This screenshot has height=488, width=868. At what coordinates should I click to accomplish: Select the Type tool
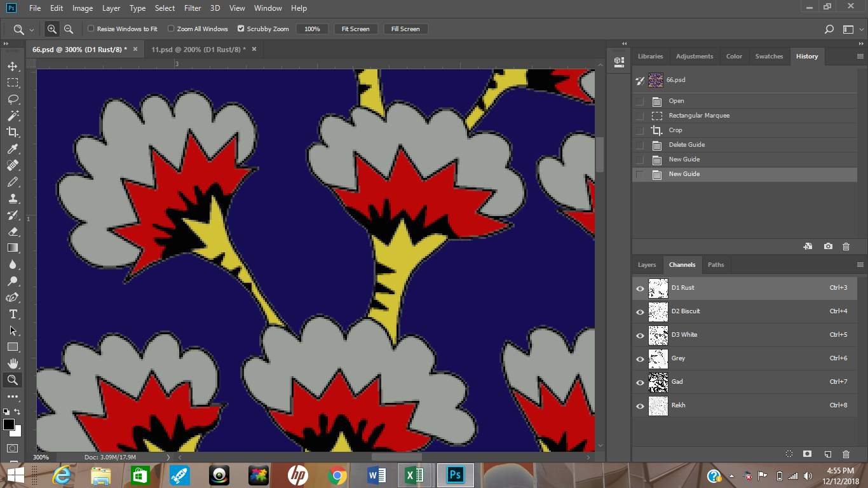tap(12, 314)
